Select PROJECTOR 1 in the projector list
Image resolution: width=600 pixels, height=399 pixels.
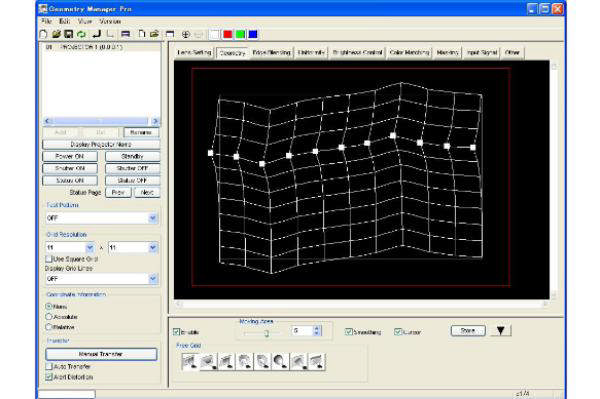pyautogui.click(x=101, y=47)
